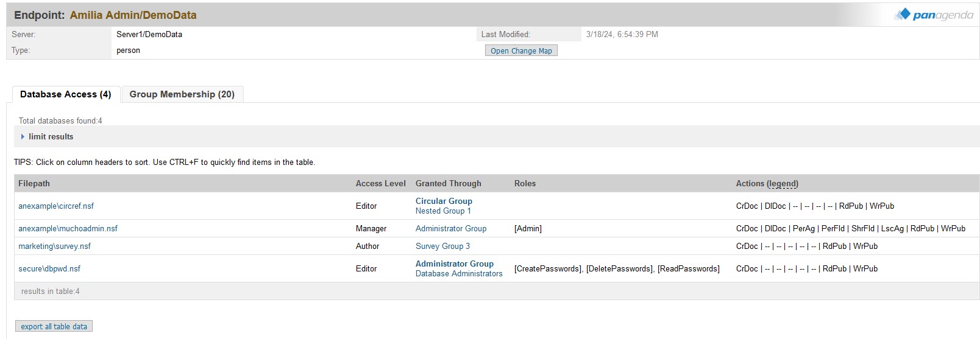Sort table by Filepath column header
The image size is (980, 339).
[34, 183]
